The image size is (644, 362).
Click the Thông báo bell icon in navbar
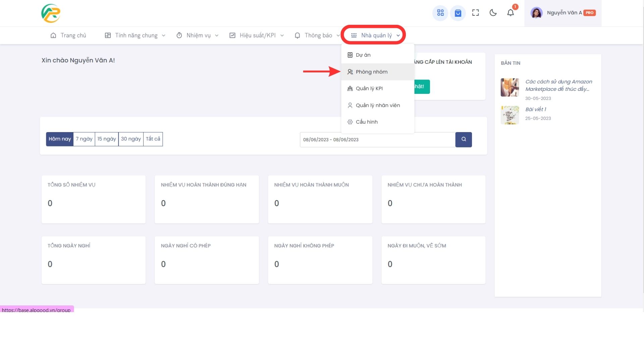298,35
